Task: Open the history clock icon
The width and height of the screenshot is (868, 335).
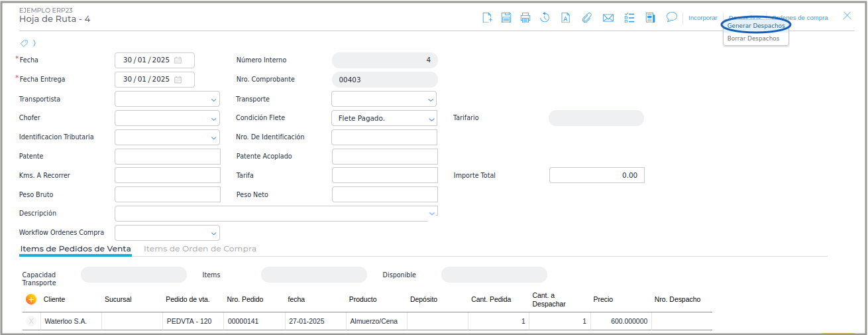Action: tap(545, 18)
